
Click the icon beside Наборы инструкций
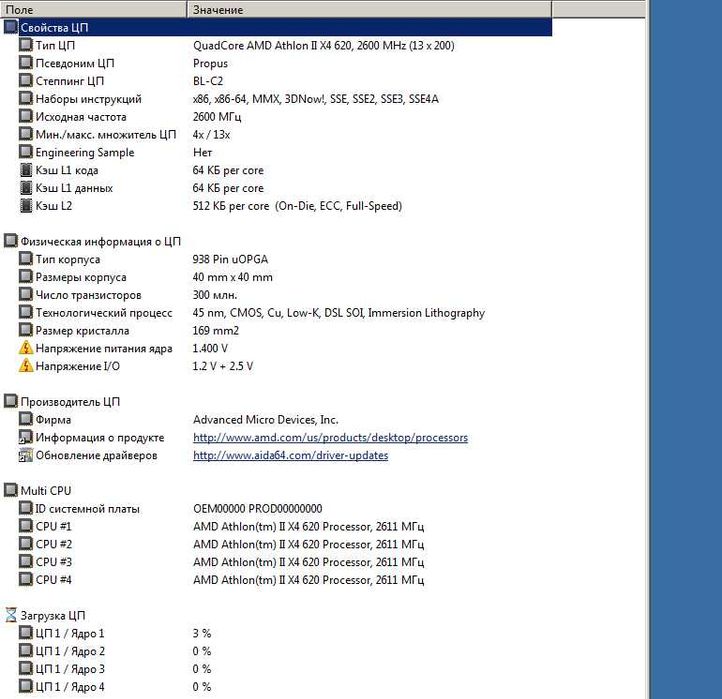pos(26,98)
